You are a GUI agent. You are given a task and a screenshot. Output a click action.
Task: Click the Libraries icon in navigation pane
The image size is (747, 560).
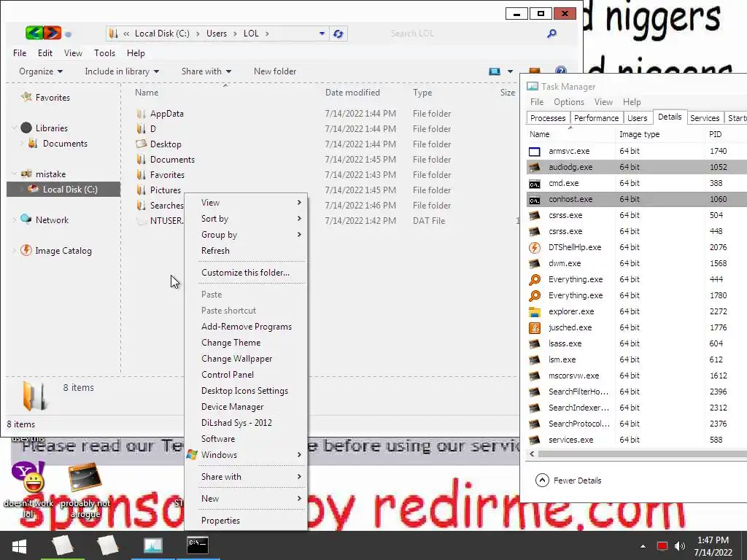26,128
